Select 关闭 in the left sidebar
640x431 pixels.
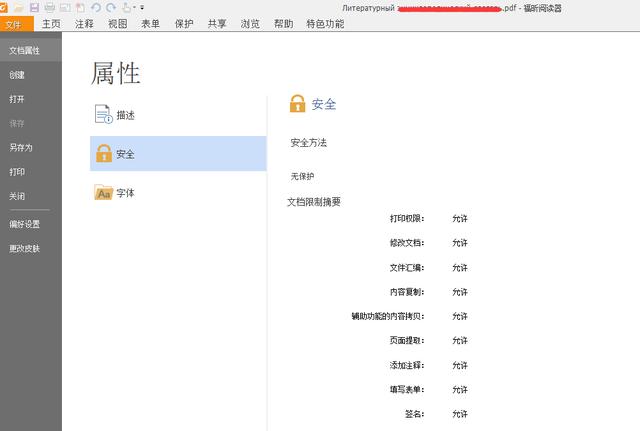(17, 196)
